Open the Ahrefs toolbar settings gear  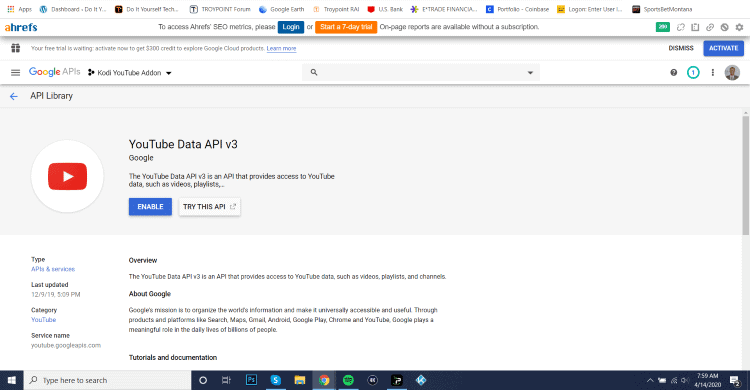pyautogui.click(x=739, y=27)
